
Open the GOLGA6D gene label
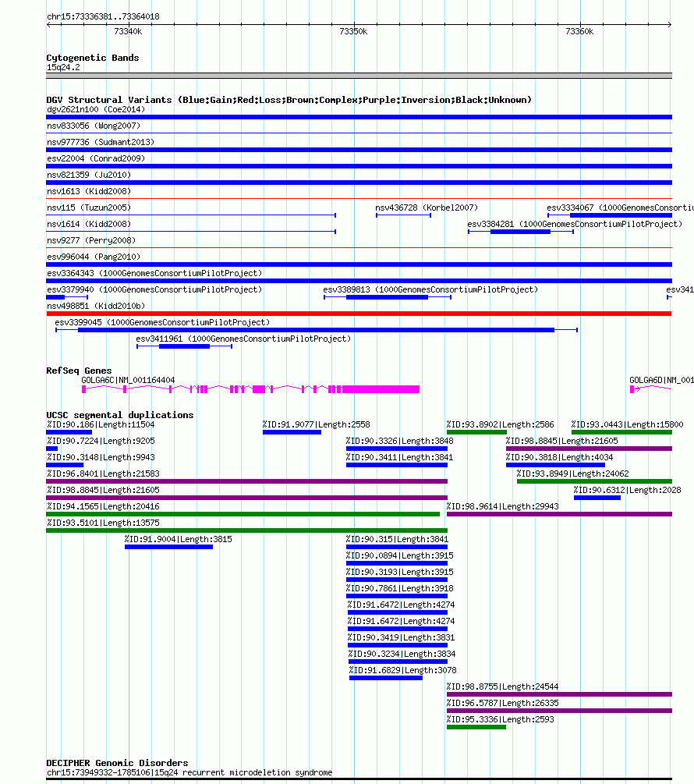tap(661, 380)
